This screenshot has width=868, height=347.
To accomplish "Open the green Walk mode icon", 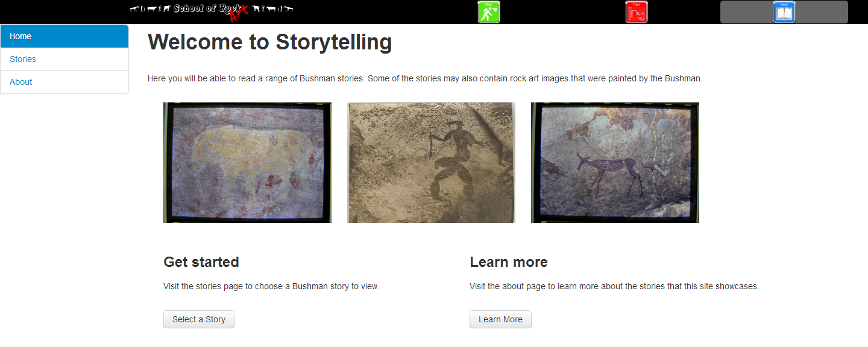I will pyautogui.click(x=489, y=12).
